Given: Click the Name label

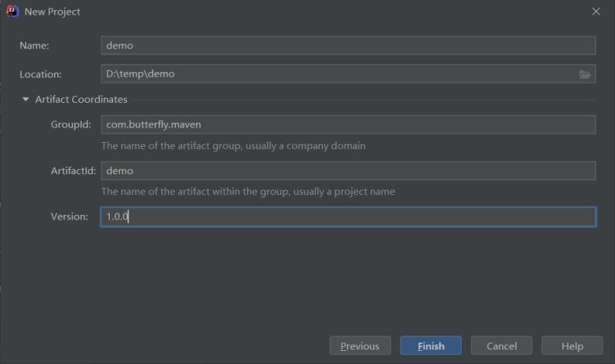Looking at the screenshot, I should pyautogui.click(x=35, y=46).
